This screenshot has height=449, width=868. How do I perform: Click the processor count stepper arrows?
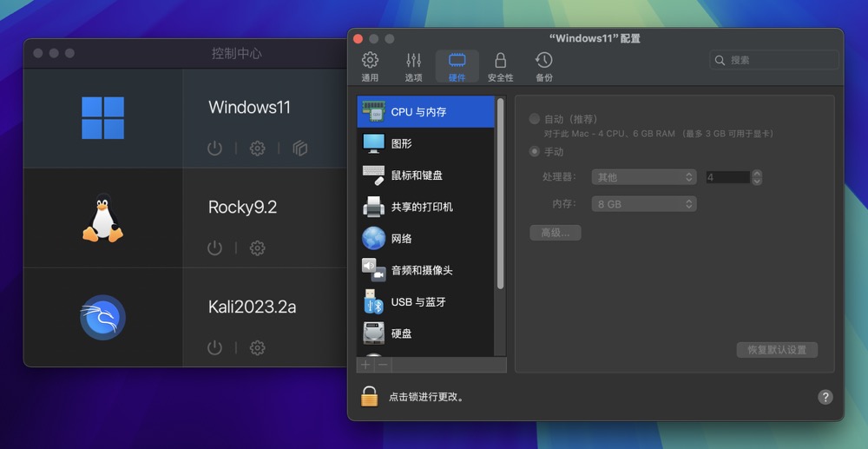pyautogui.click(x=757, y=177)
